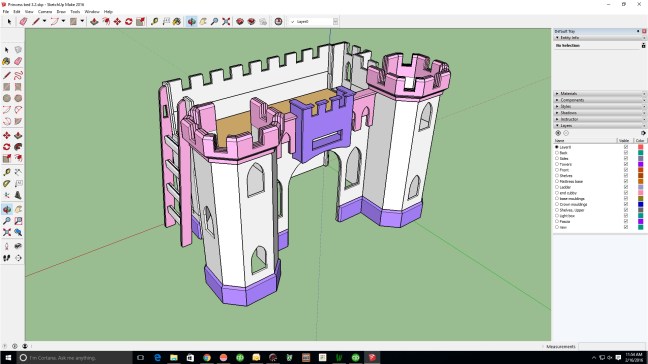The height and width of the screenshot is (364, 648).
Task: Click the Measurements input box
Action: pyautogui.click(x=612, y=346)
